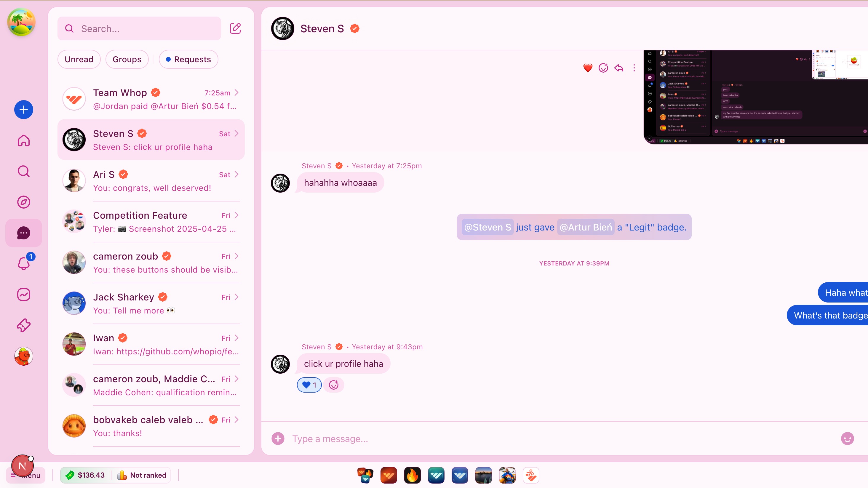The image size is (868, 488).
Task: React with red heart on image message
Action: click(x=588, y=68)
